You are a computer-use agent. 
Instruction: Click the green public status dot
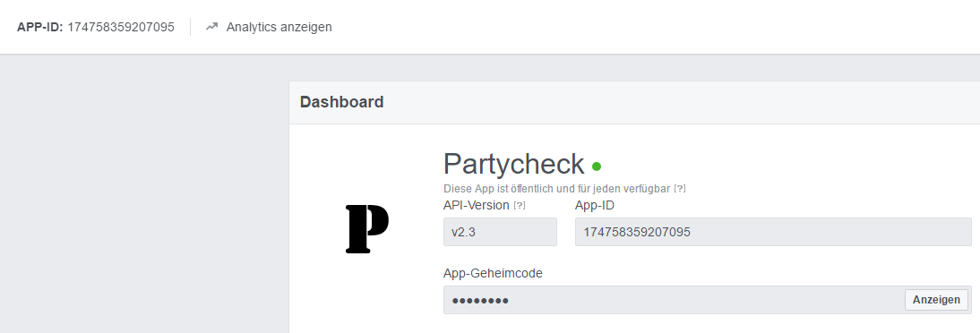tap(597, 166)
